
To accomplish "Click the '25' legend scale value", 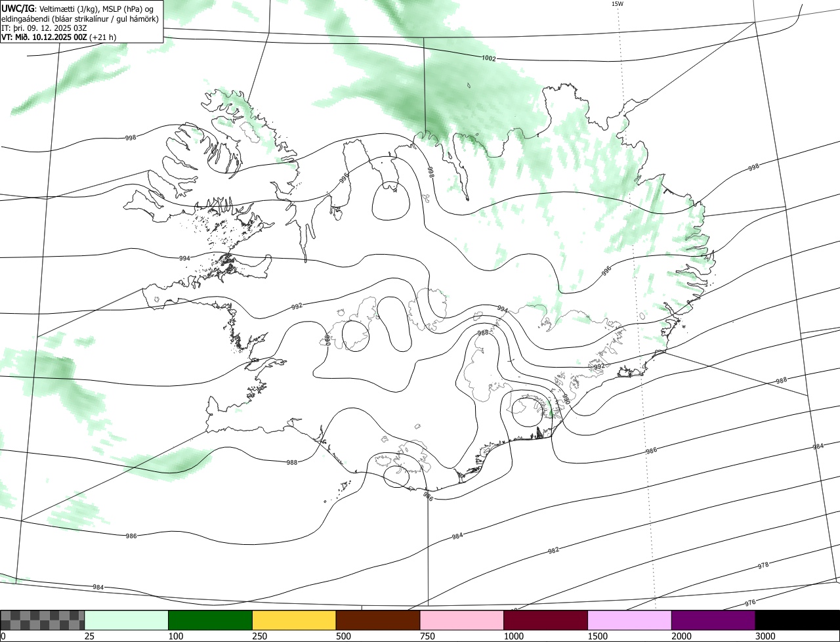I will point(90,636).
